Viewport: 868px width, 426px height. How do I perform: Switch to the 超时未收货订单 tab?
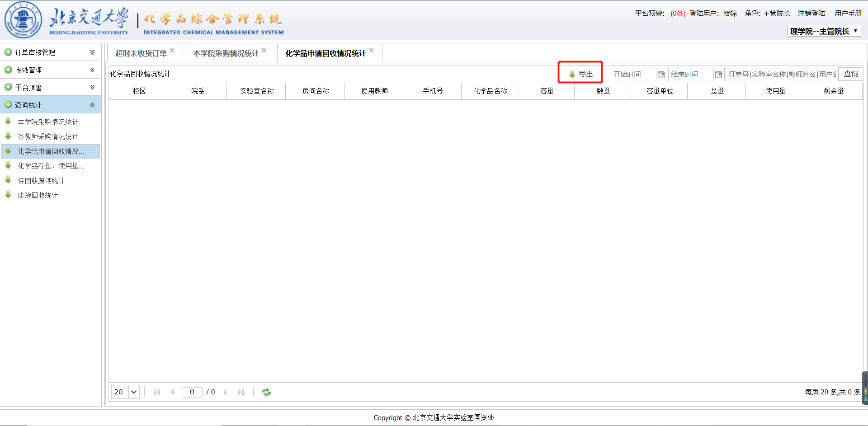pyautogui.click(x=141, y=53)
